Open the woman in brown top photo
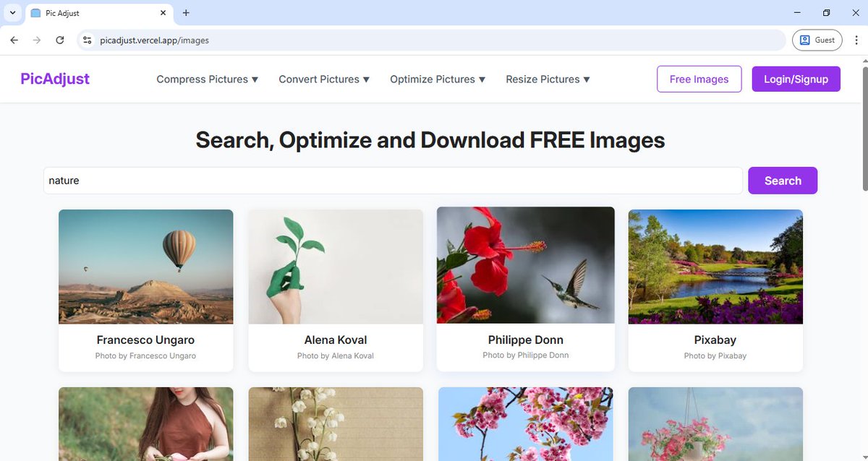868x461 pixels. 145,424
